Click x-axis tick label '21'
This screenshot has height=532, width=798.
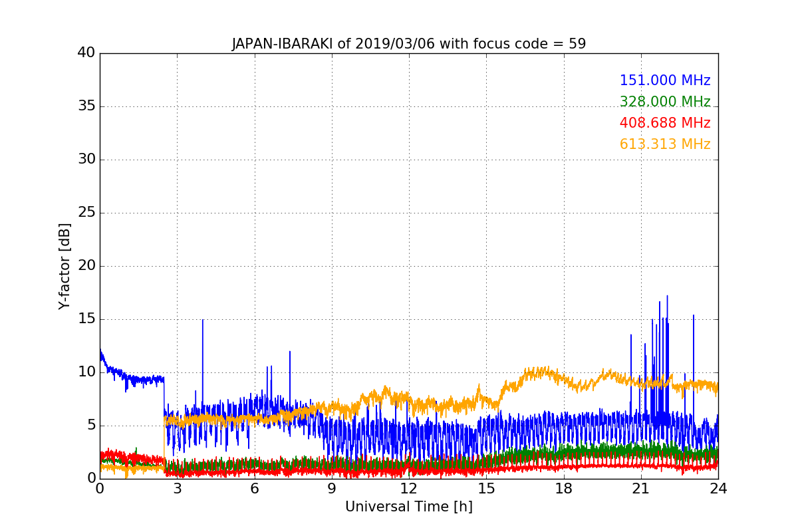click(641, 488)
